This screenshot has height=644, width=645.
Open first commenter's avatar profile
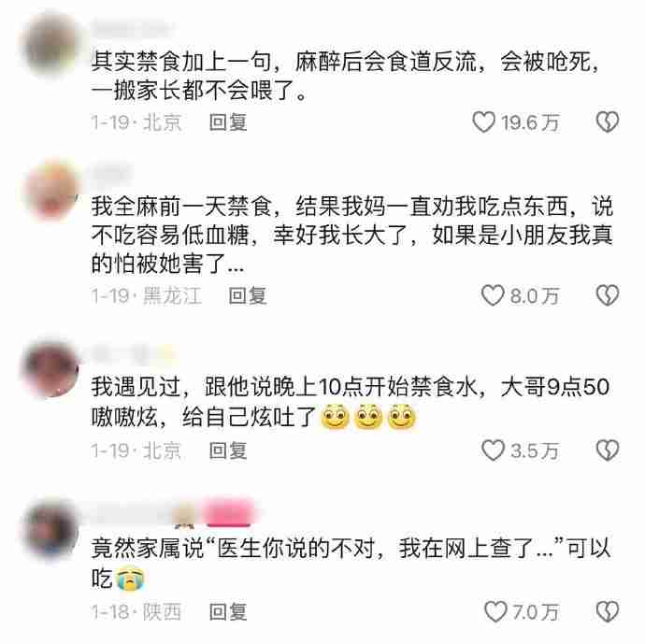tap(51, 43)
